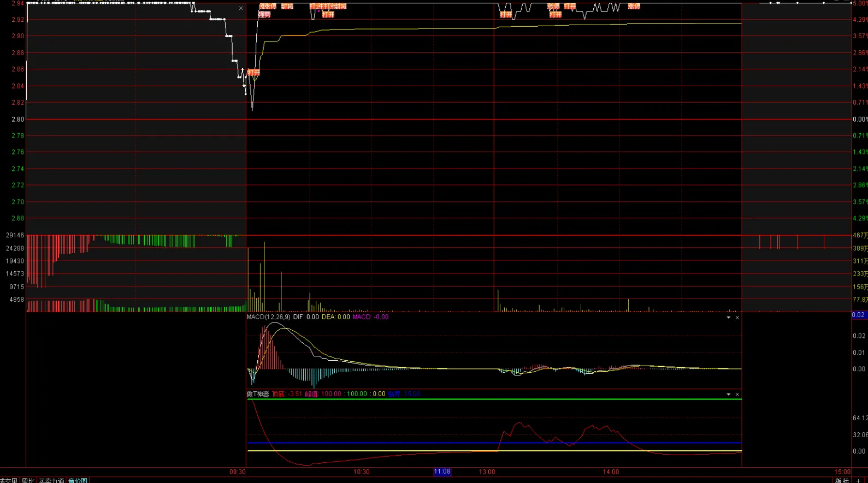The image size is (868, 483).
Task: Click the 2.86 price axis label
Action: click(18, 69)
